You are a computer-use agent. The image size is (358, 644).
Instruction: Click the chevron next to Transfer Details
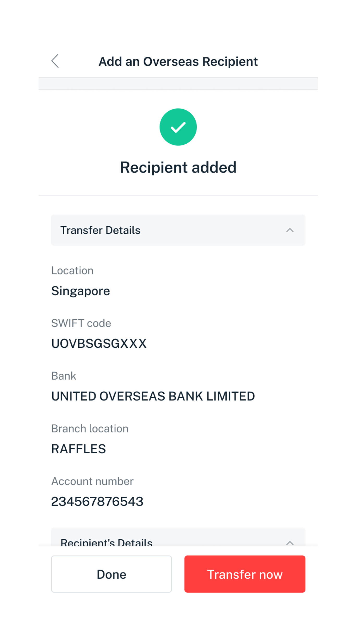pyautogui.click(x=290, y=230)
